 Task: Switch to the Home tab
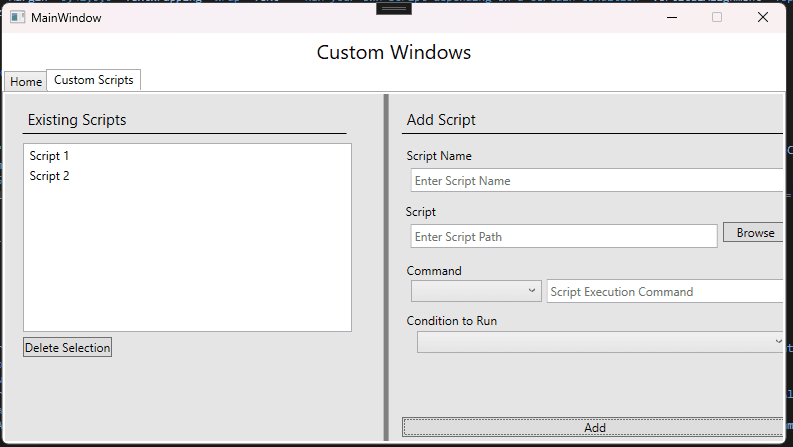point(26,82)
